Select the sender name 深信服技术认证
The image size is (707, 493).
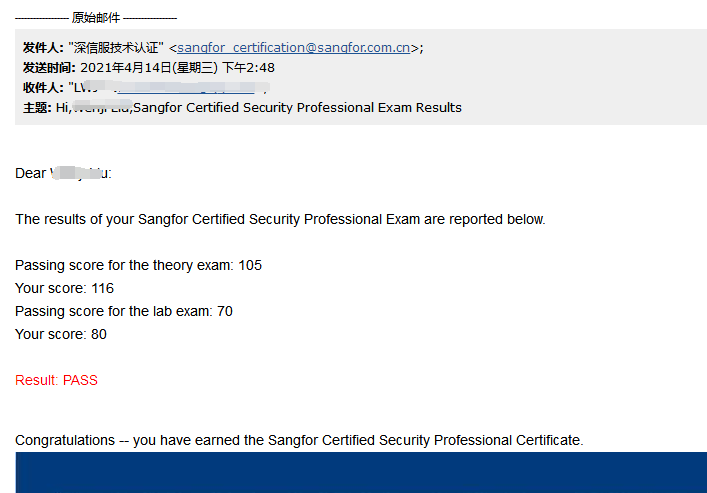[116, 47]
